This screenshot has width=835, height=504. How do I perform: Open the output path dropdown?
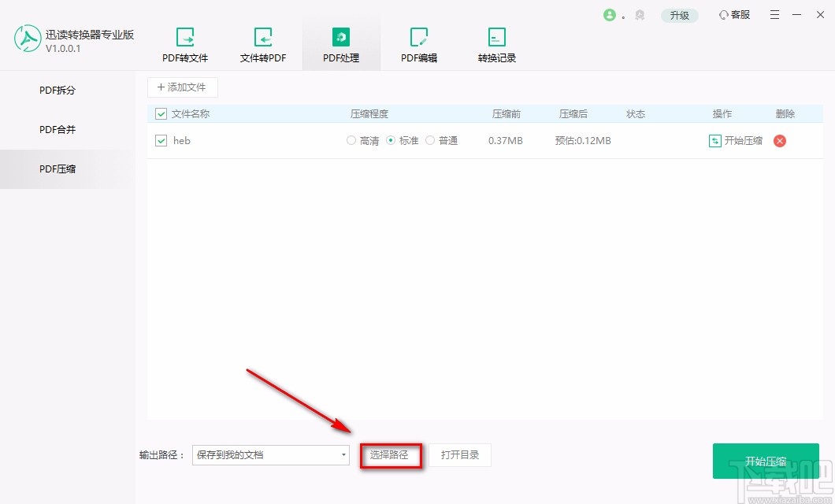343,455
